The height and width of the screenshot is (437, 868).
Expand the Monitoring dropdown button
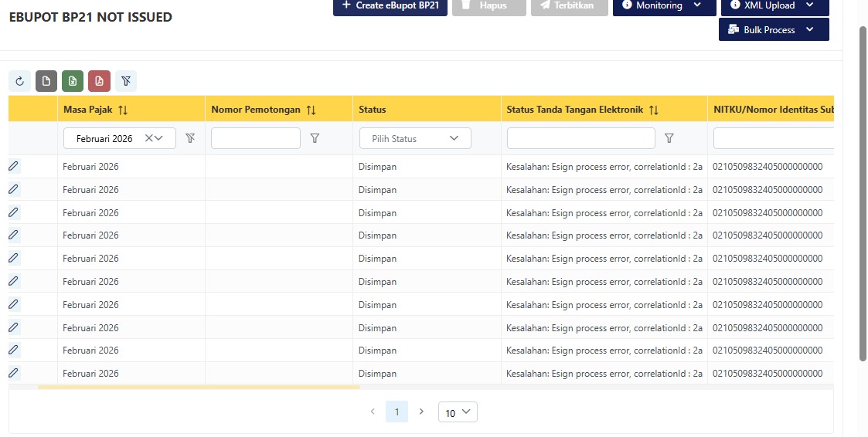pyautogui.click(x=664, y=5)
